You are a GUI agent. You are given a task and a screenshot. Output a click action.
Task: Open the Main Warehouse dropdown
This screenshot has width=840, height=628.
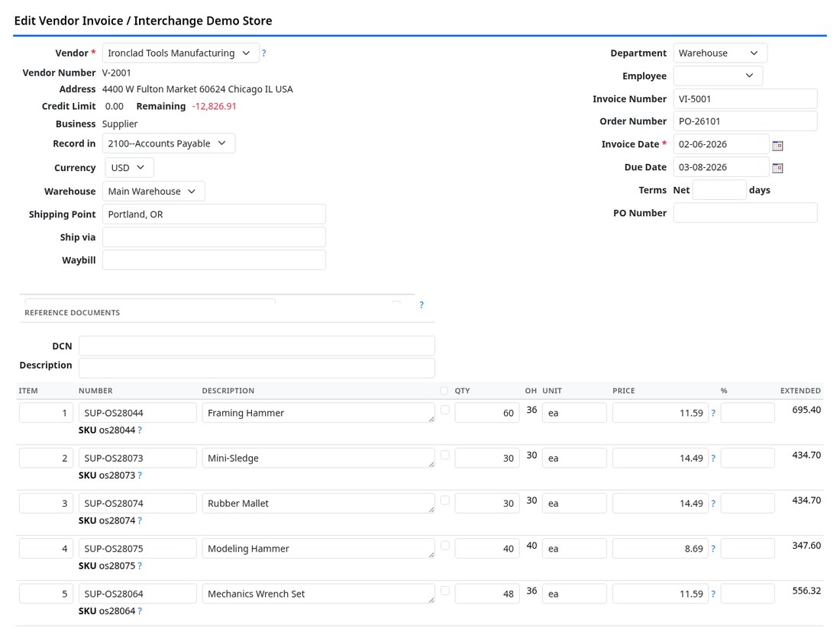(153, 191)
